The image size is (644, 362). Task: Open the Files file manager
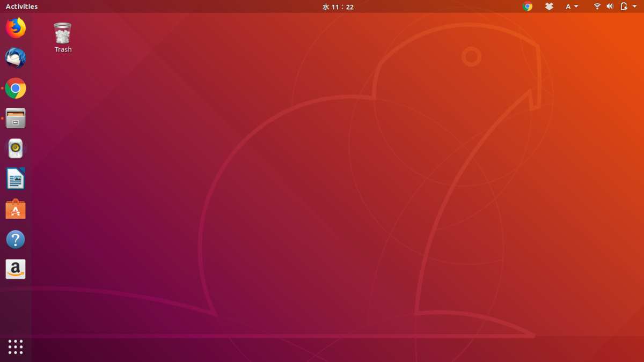[16, 118]
